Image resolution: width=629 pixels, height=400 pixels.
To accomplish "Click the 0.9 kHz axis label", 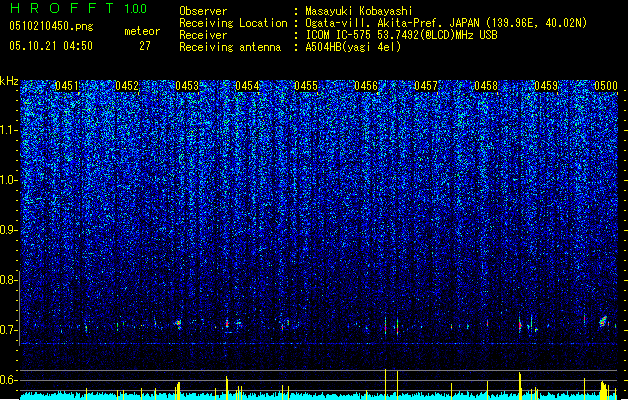I will [9, 230].
